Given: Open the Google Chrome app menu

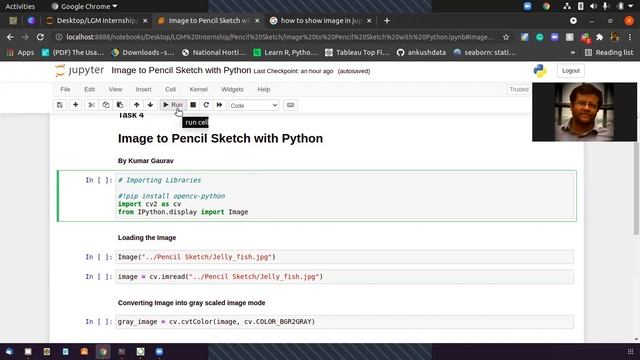Looking at the screenshot, I should 84,6.
